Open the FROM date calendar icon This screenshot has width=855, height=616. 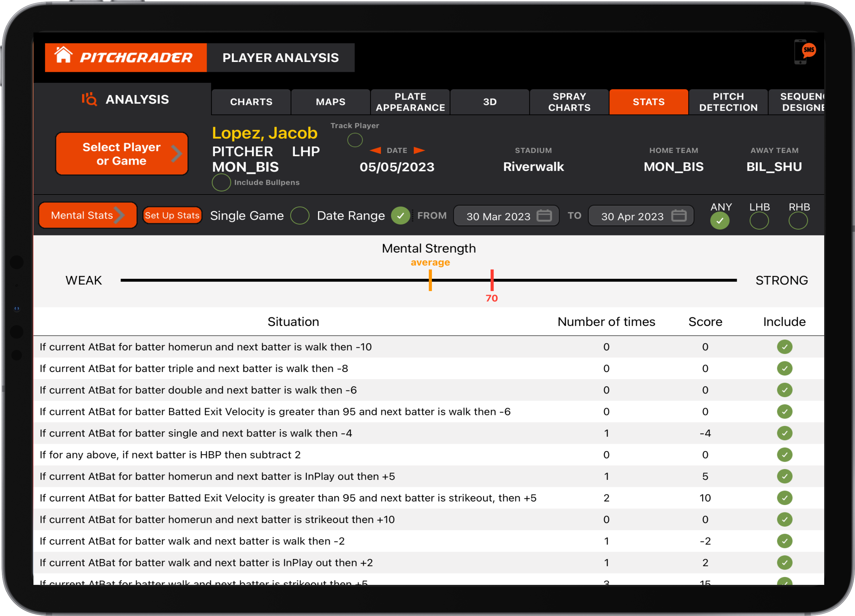(544, 216)
